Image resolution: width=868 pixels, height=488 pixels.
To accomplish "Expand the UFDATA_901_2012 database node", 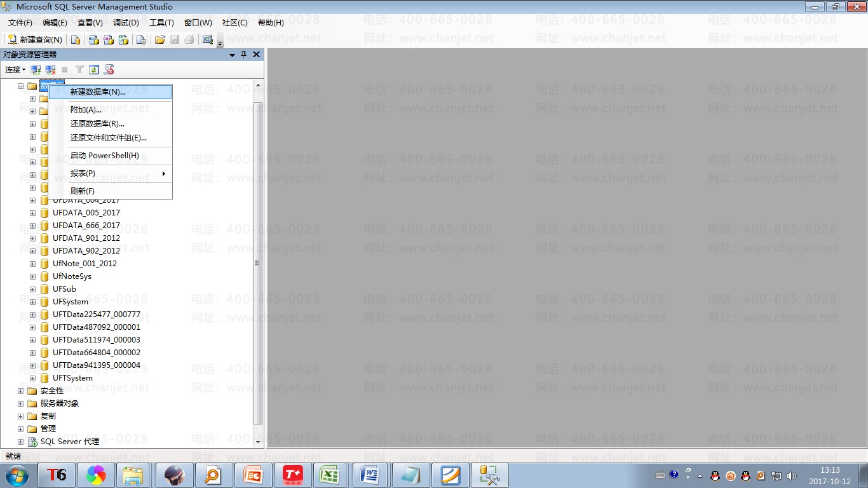I will [33, 238].
